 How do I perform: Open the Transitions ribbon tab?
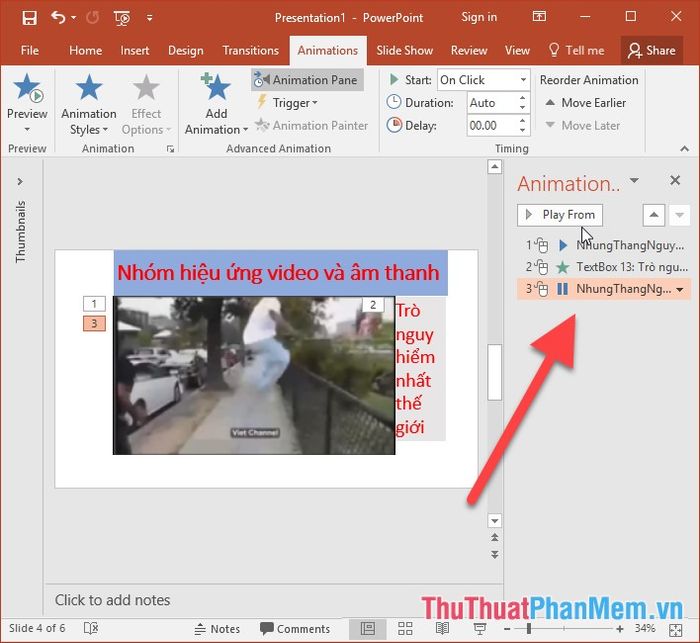(x=250, y=50)
